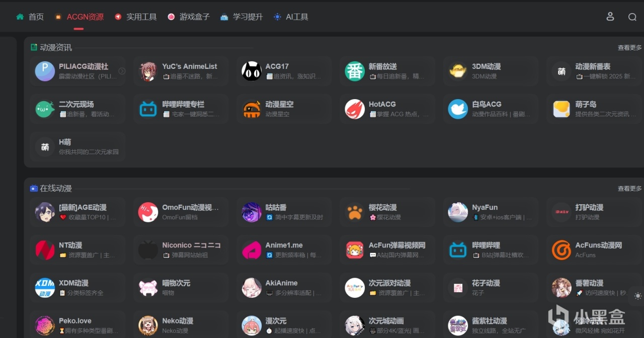
Task: Click 白鸟ACG bird icon
Action: (x=458, y=109)
